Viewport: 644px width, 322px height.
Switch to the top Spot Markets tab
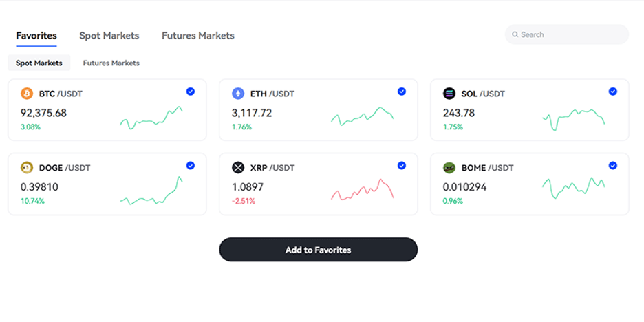(x=109, y=36)
